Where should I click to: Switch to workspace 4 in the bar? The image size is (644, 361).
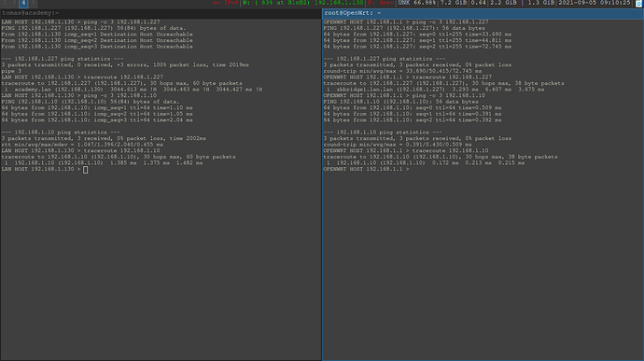[x=23, y=4]
